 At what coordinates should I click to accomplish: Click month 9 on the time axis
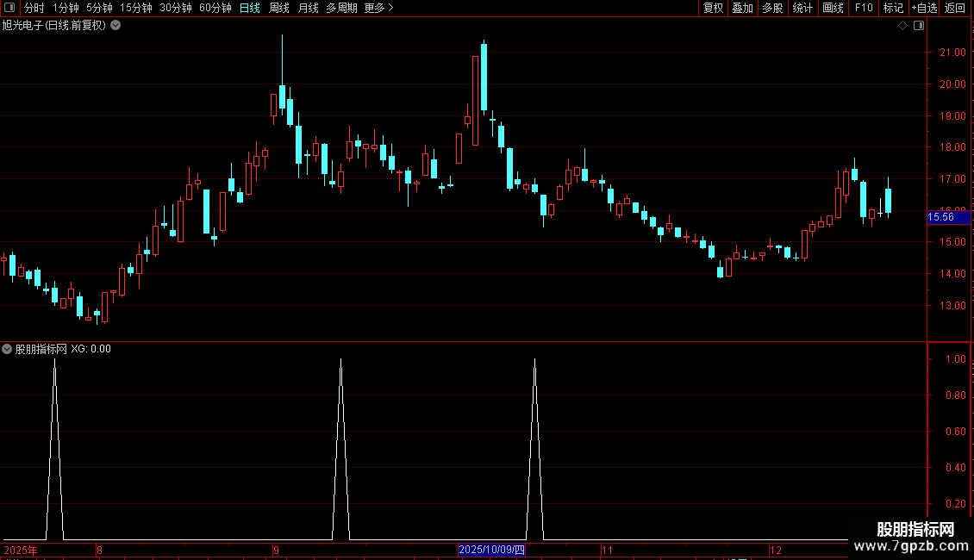tap(277, 550)
